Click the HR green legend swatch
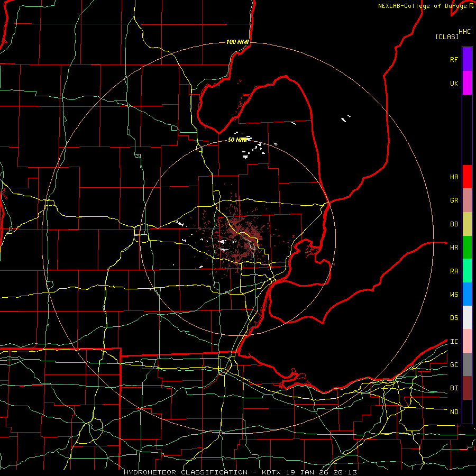 click(x=467, y=248)
